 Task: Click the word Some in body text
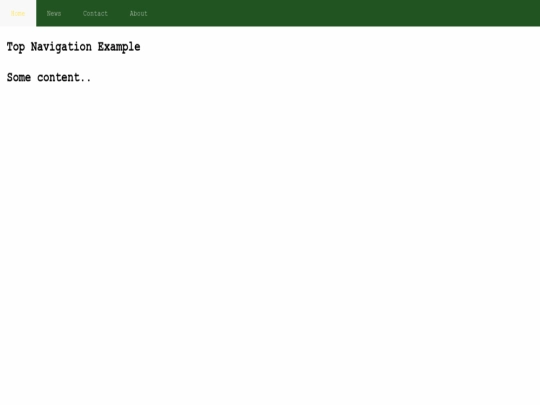tap(19, 77)
